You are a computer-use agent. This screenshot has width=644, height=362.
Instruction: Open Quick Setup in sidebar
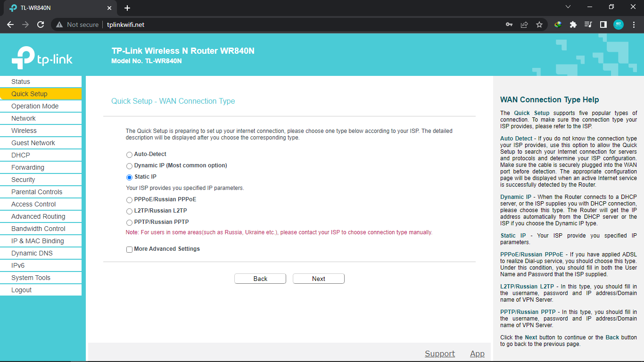click(x=41, y=94)
